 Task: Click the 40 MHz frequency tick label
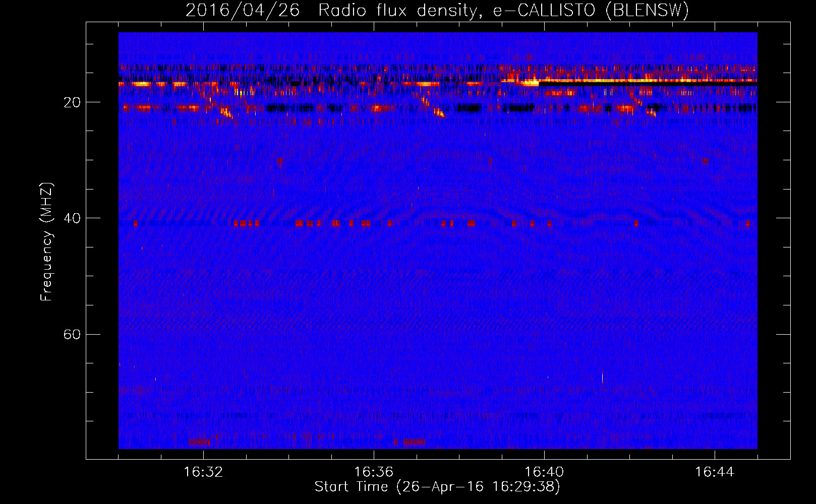pos(72,219)
